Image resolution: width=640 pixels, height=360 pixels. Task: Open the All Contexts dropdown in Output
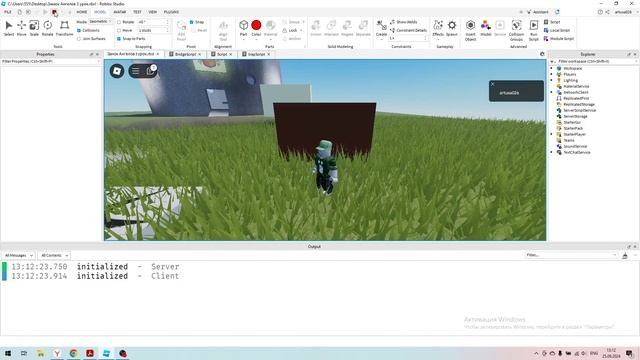click(x=54, y=256)
